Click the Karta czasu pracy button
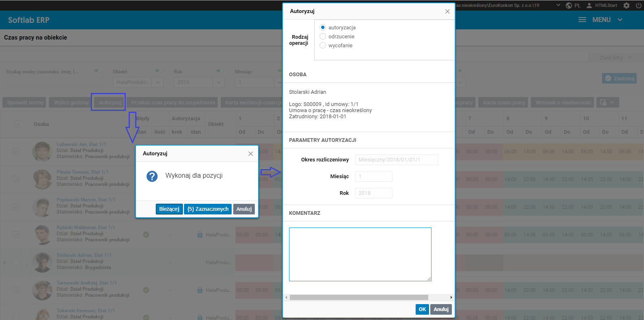The height and width of the screenshot is (320, 644). tap(504, 102)
